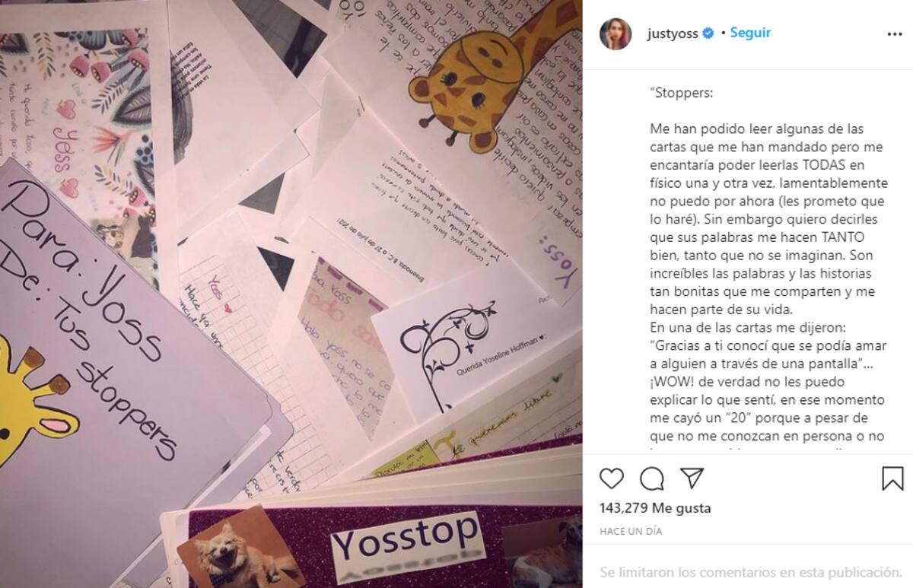Image resolution: width=913 pixels, height=588 pixels.
Task: Click justyoss profile avatar picture
Action: pyautogui.click(x=616, y=34)
